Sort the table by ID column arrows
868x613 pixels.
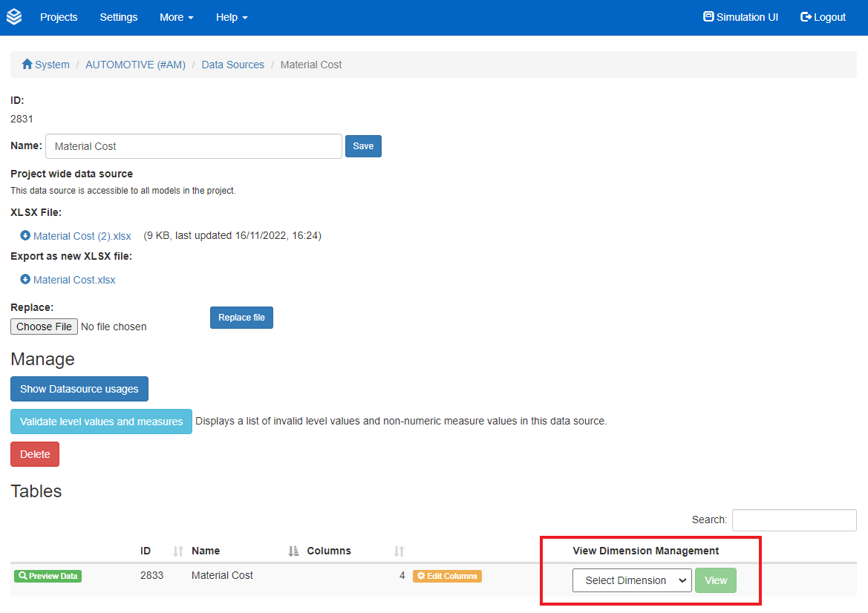tap(178, 551)
